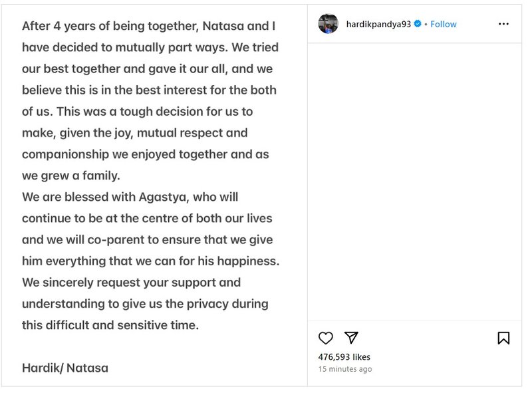View the list of 476,593 likes

[x=344, y=356]
